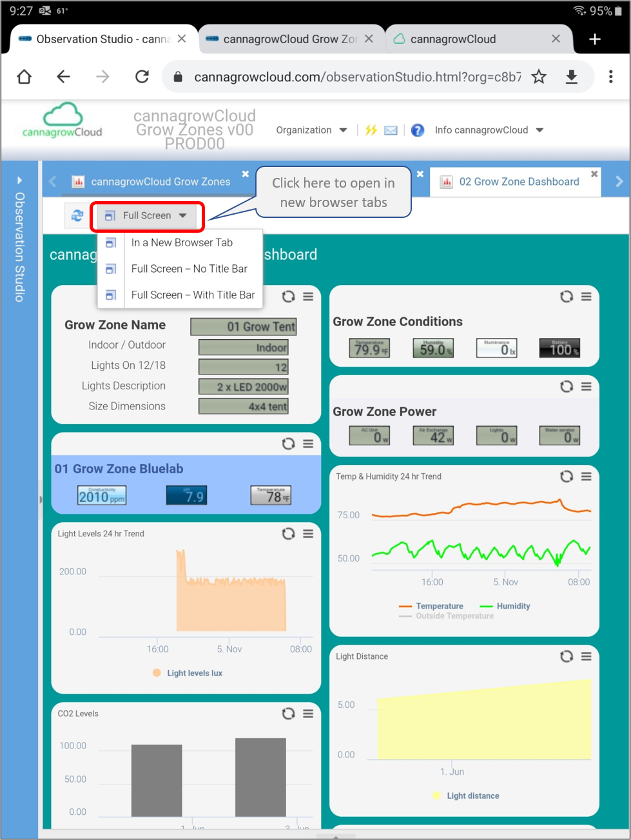631x840 pixels.
Task: Click the blue help question mark icon
Action: (418, 130)
